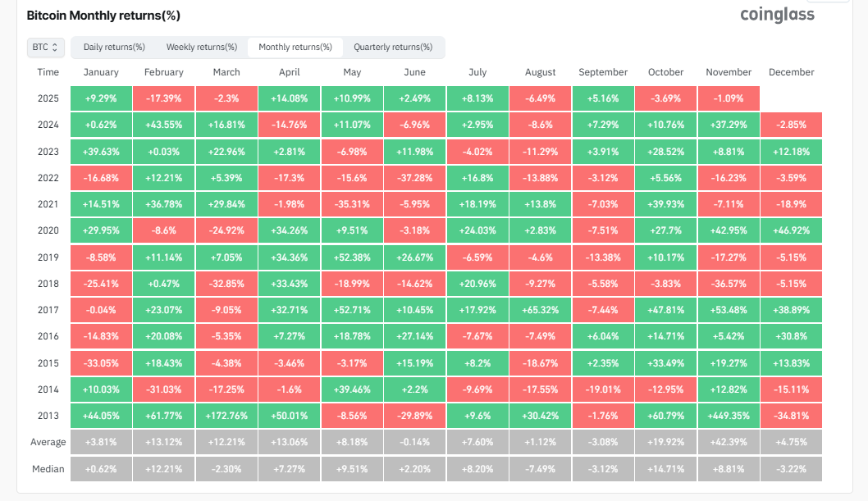Switch to Daily returns(%) tab
Viewport: 868px width, 501px height.
point(114,48)
